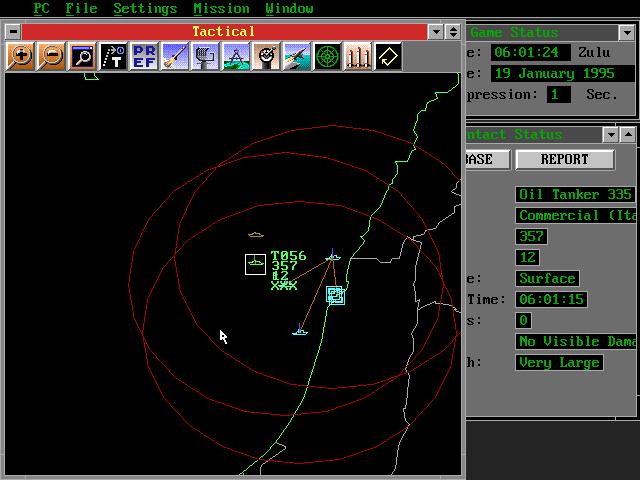Click the Contact Status up-arrow button
640x480 pixels.
click(x=628, y=135)
